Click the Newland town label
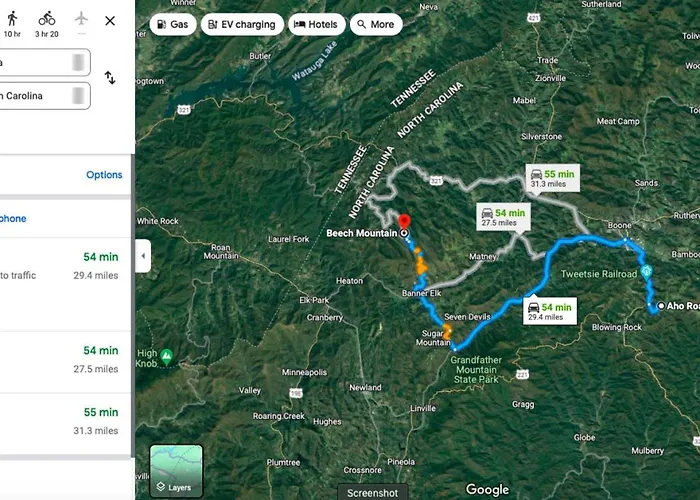 [365, 388]
